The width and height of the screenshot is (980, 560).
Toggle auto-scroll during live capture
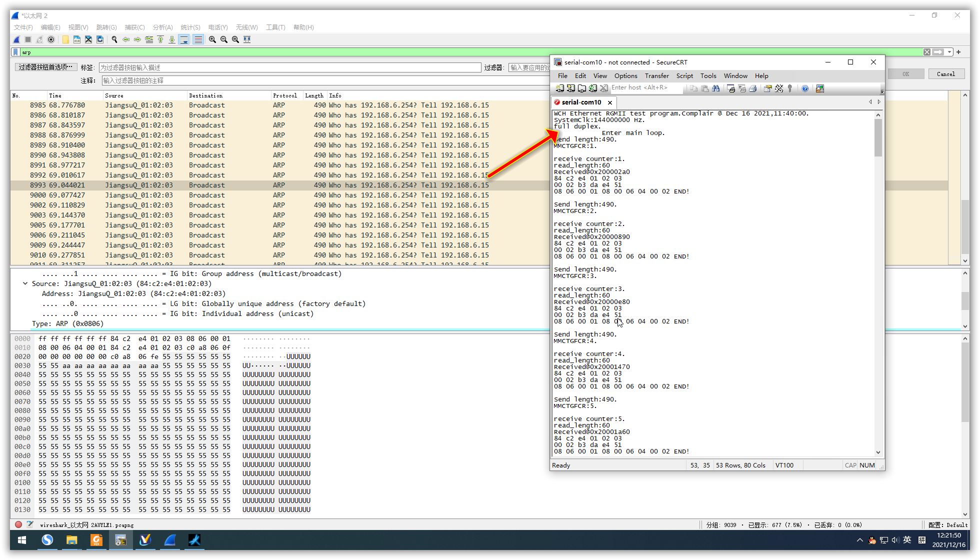184,39
